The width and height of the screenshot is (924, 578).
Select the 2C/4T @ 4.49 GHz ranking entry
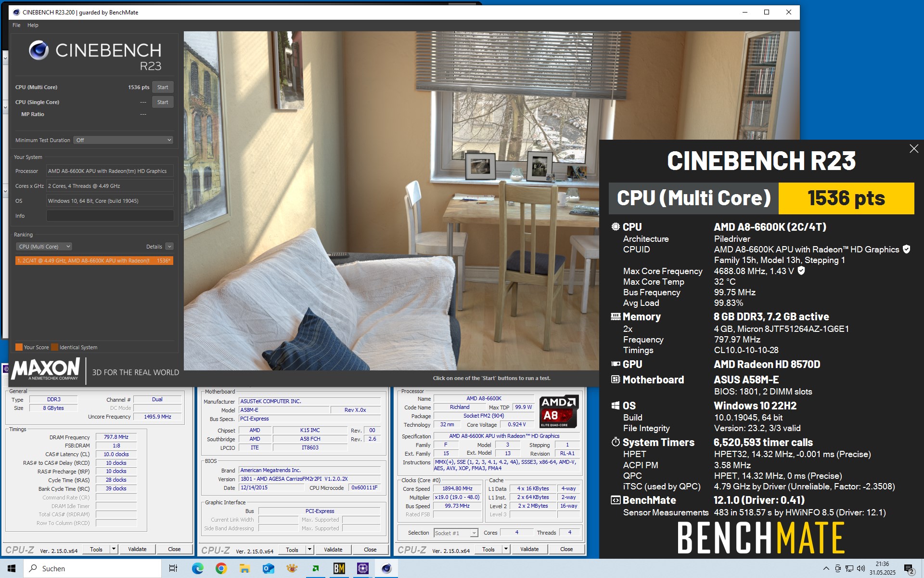[x=94, y=261]
